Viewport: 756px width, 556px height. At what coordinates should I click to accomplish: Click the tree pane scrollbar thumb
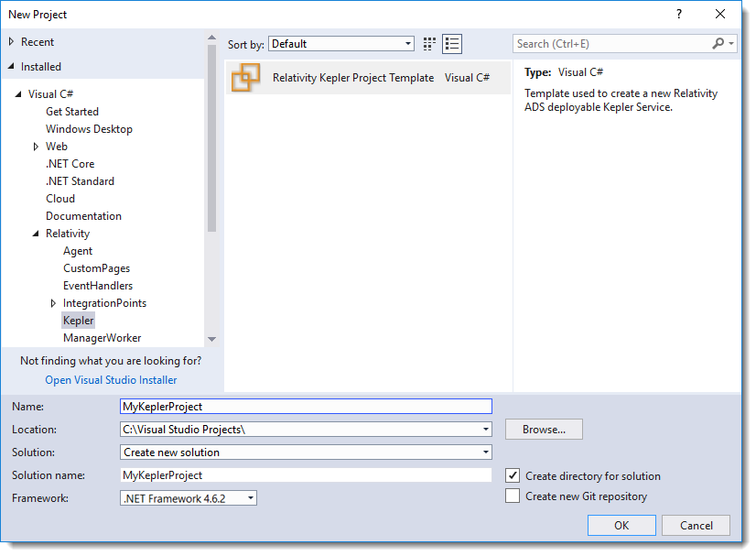pos(211,138)
